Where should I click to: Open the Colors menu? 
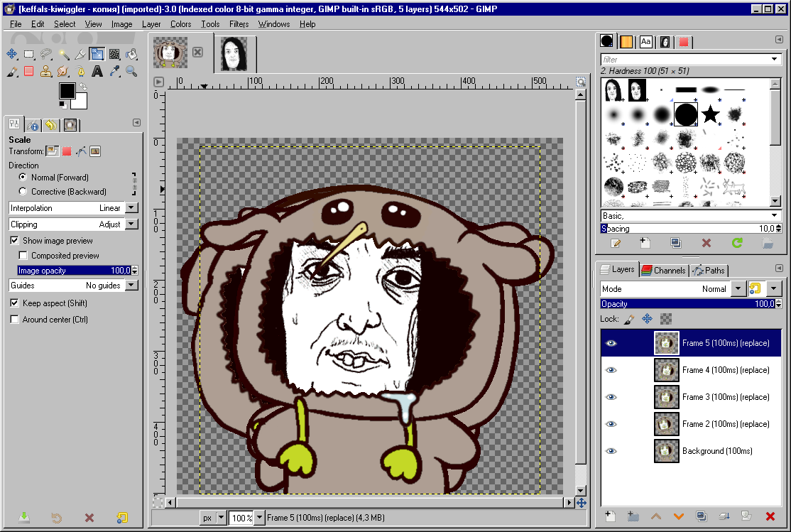click(180, 23)
